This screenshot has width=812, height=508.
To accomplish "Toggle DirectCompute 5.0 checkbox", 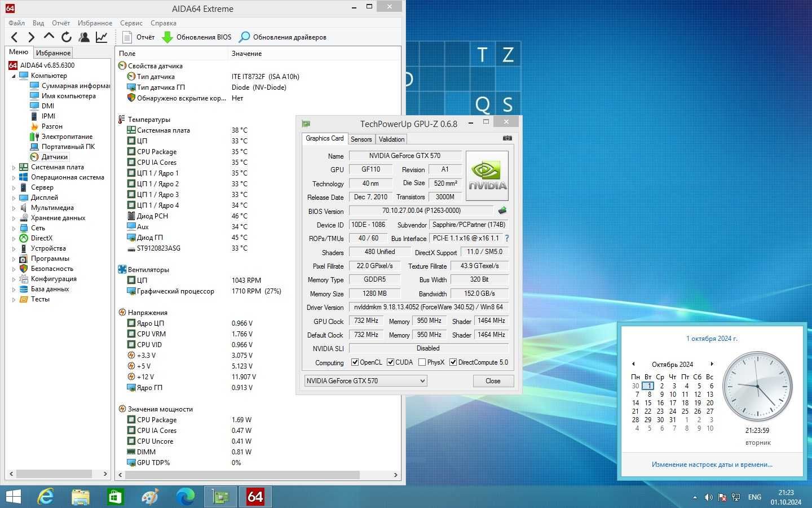I will point(453,362).
